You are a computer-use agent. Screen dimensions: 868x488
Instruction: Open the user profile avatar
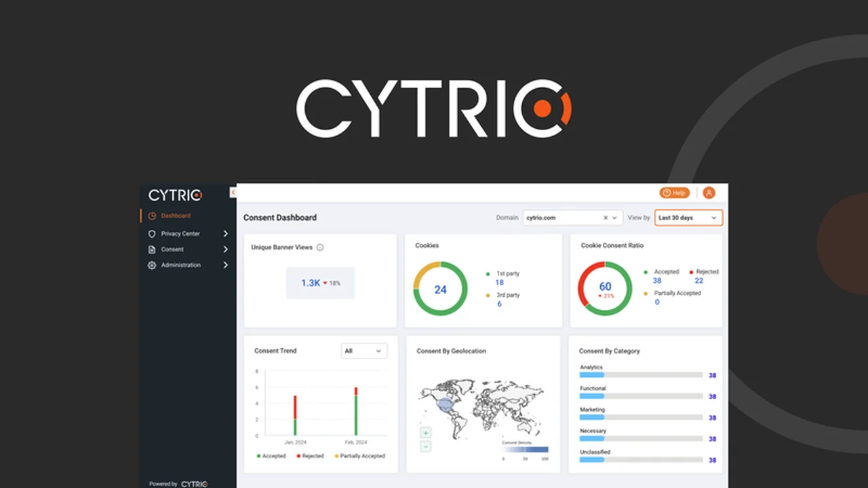click(709, 192)
